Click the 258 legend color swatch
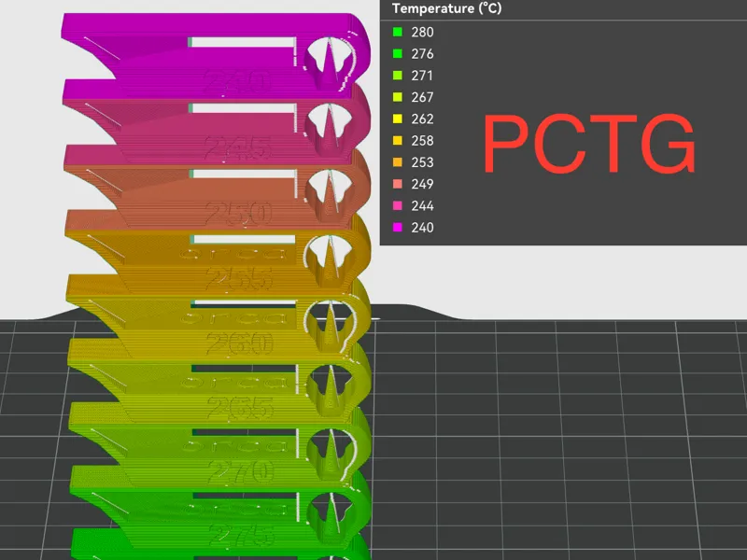Screen dimensions: 747x560 pyautogui.click(x=398, y=141)
